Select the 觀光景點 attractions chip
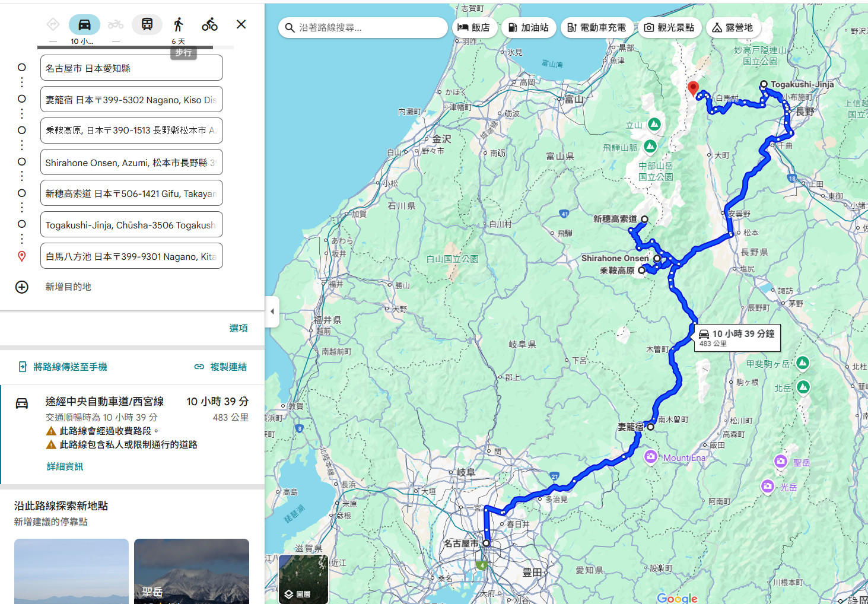Image resolution: width=868 pixels, height=604 pixels. pos(669,28)
